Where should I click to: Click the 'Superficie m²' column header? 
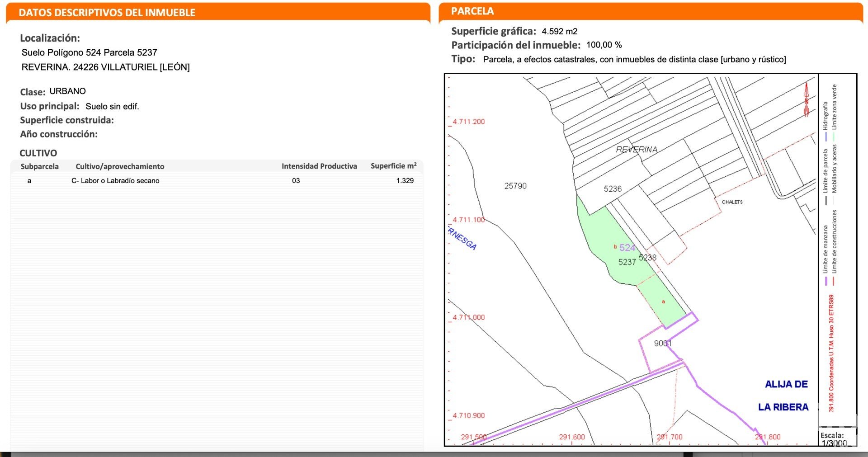click(x=393, y=166)
